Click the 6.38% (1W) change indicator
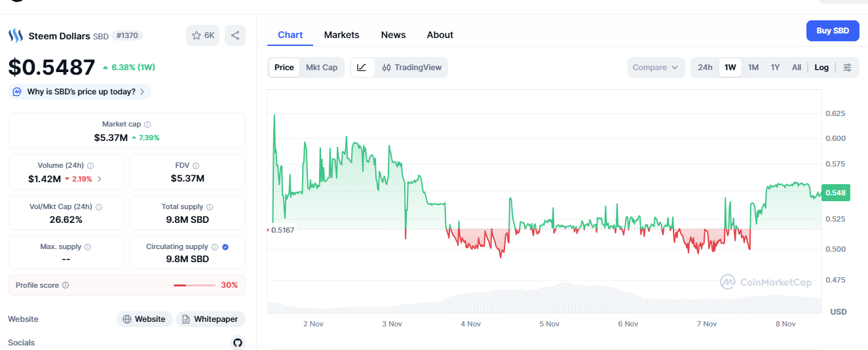The width and height of the screenshot is (868, 350). click(x=129, y=67)
